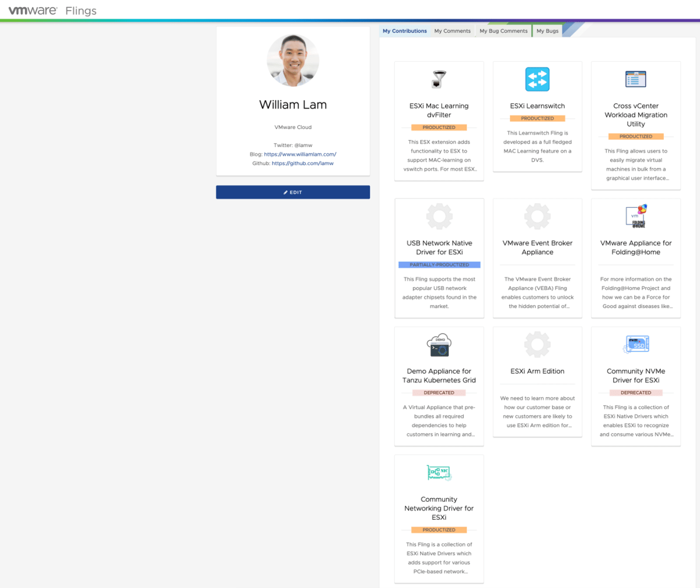700x588 pixels.
Task: Open the My Bug Comments tab
Action: point(503,31)
